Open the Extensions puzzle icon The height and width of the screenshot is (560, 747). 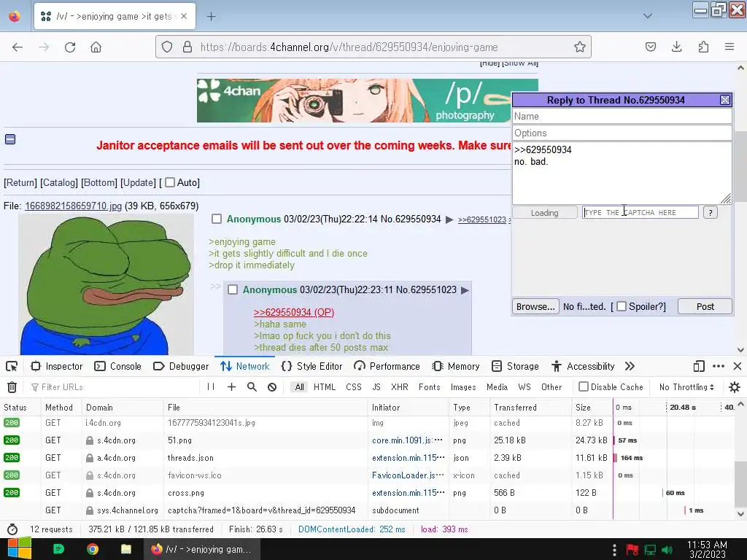point(703,47)
